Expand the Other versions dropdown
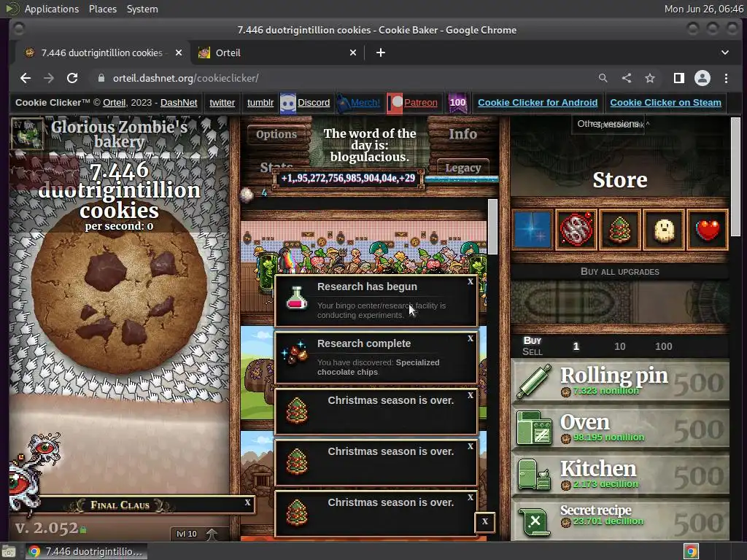The height and width of the screenshot is (560, 747). 608,124
